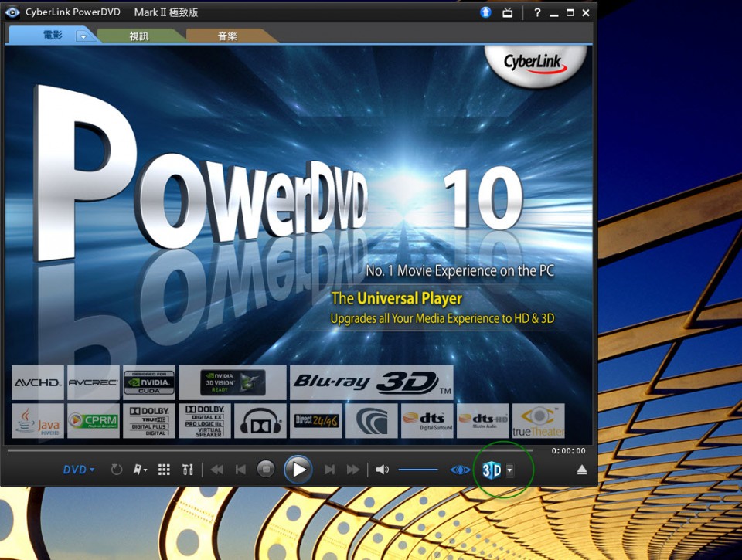This screenshot has width=742, height=560.
Task: Click the Mark II 極致版 title text
Action: (x=166, y=13)
